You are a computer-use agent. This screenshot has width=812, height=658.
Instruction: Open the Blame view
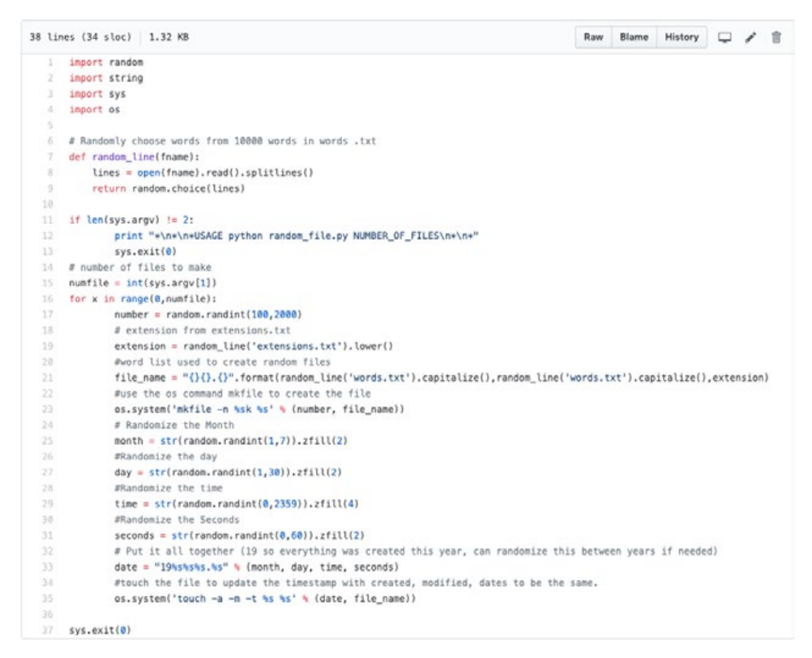(633, 38)
